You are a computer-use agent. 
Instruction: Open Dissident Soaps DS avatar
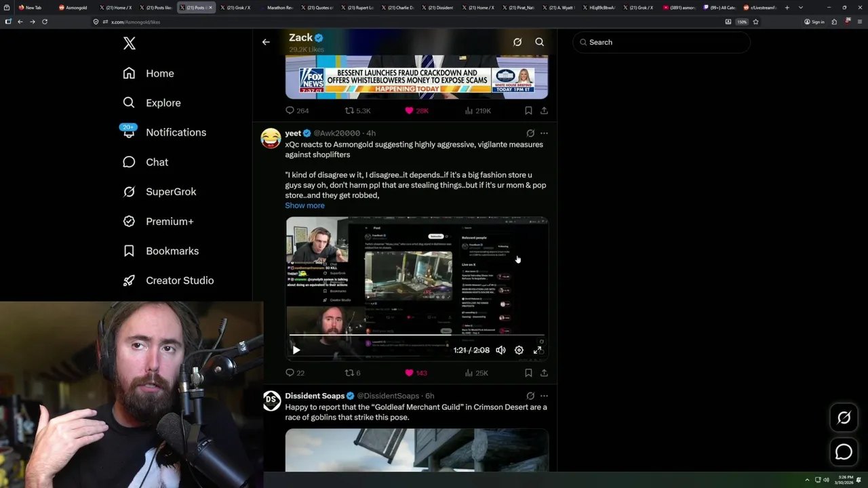tap(271, 401)
